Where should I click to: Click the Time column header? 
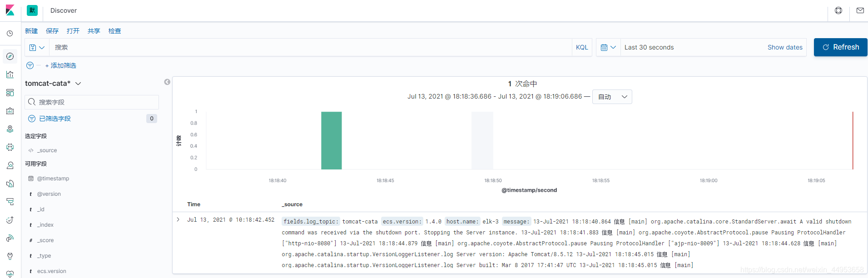(x=194, y=204)
